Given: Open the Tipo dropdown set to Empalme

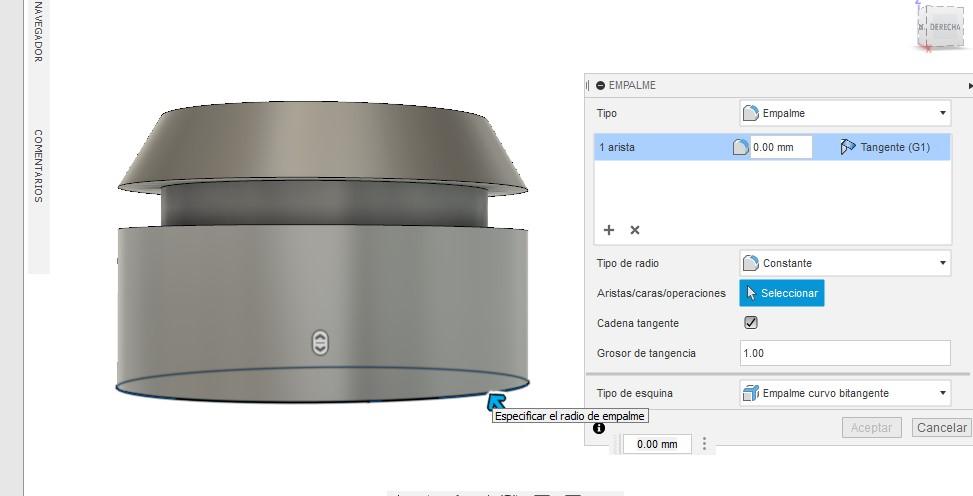Looking at the screenshot, I should pyautogui.click(x=845, y=113).
